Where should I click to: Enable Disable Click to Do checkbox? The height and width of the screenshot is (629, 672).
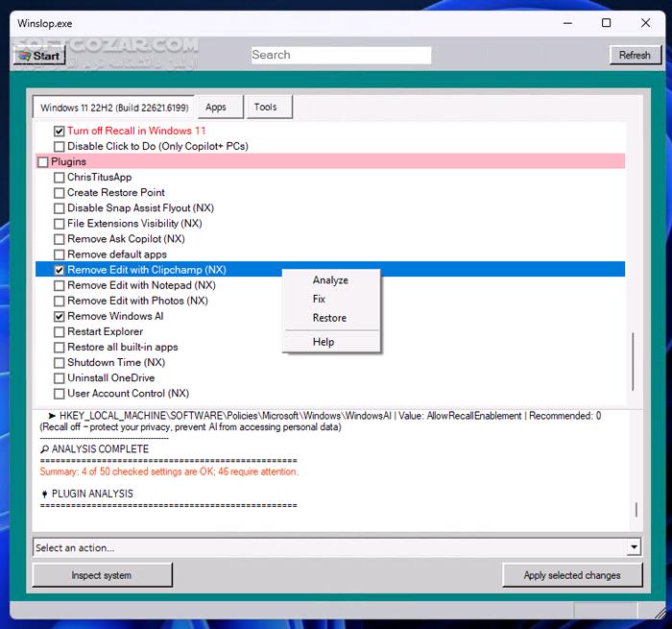click(x=60, y=147)
